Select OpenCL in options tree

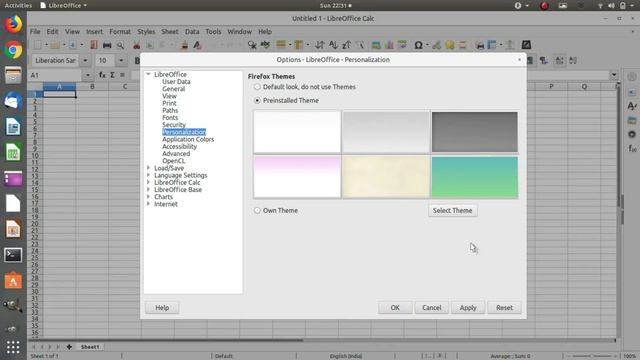(174, 161)
